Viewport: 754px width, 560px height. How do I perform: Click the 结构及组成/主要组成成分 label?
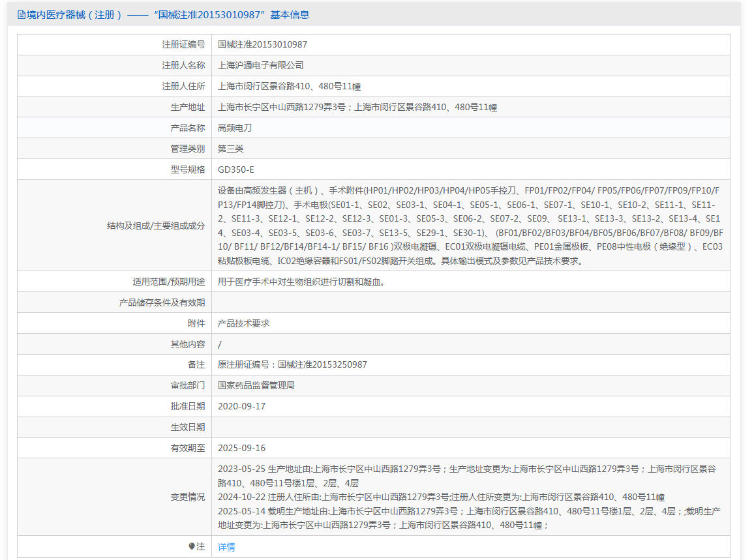coord(156,226)
